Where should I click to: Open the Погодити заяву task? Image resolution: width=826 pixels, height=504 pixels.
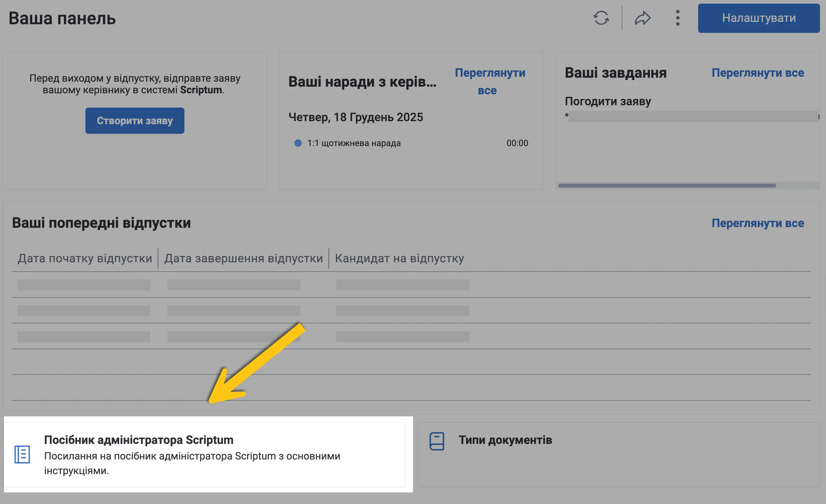pyautogui.click(x=608, y=102)
